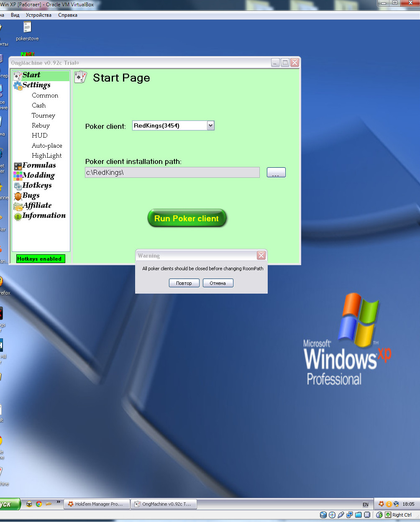Open Hotkeys via its keys icon
Image resolution: width=420 pixels, height=522 pixels.
[18, 186]
